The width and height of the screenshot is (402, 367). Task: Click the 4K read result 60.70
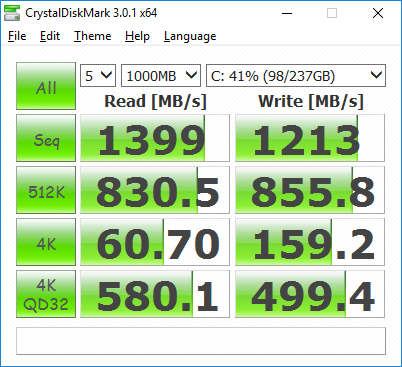[x=155, y=242]
